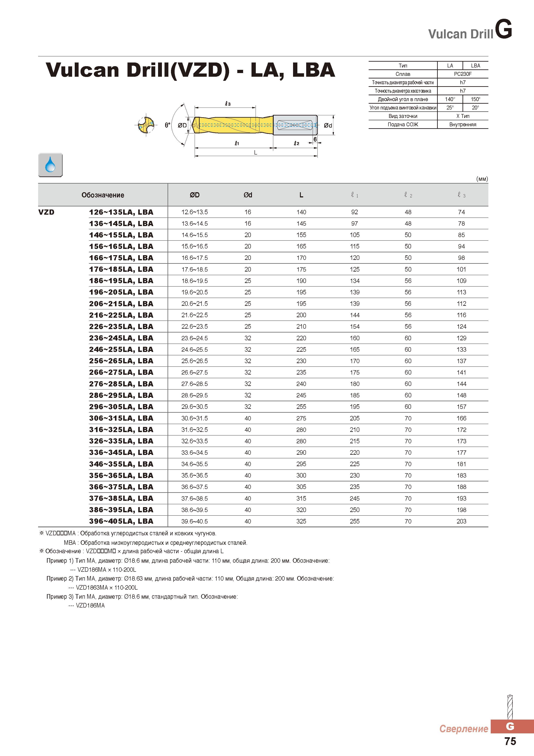534x756 pixels.
Task: Click the 'Вид заточки' label
Action: 403,116
